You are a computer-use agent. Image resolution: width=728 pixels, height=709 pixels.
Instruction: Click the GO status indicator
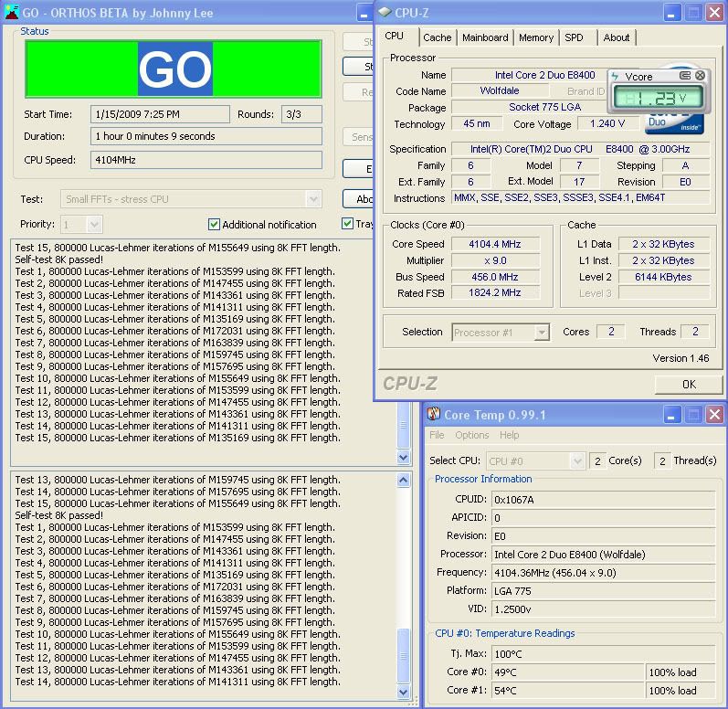point(174,69)
